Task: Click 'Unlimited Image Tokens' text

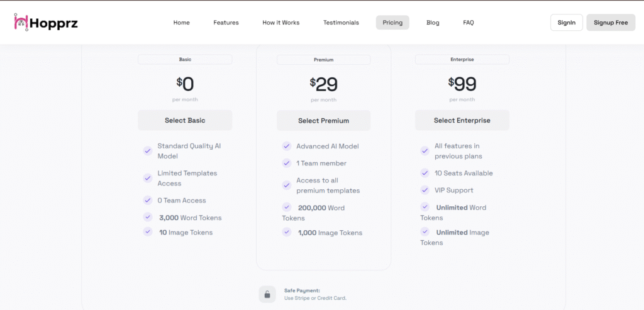Action: [455, 237]
